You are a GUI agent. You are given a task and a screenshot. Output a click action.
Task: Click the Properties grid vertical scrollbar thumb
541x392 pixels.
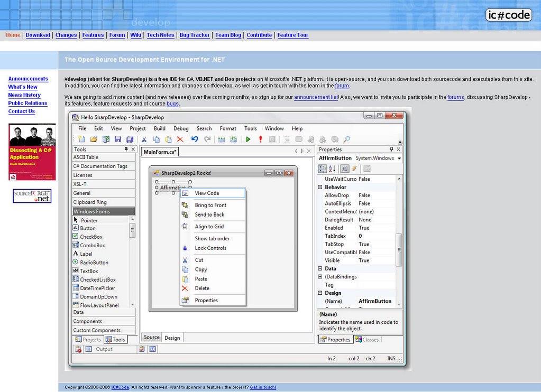(399, 250)
